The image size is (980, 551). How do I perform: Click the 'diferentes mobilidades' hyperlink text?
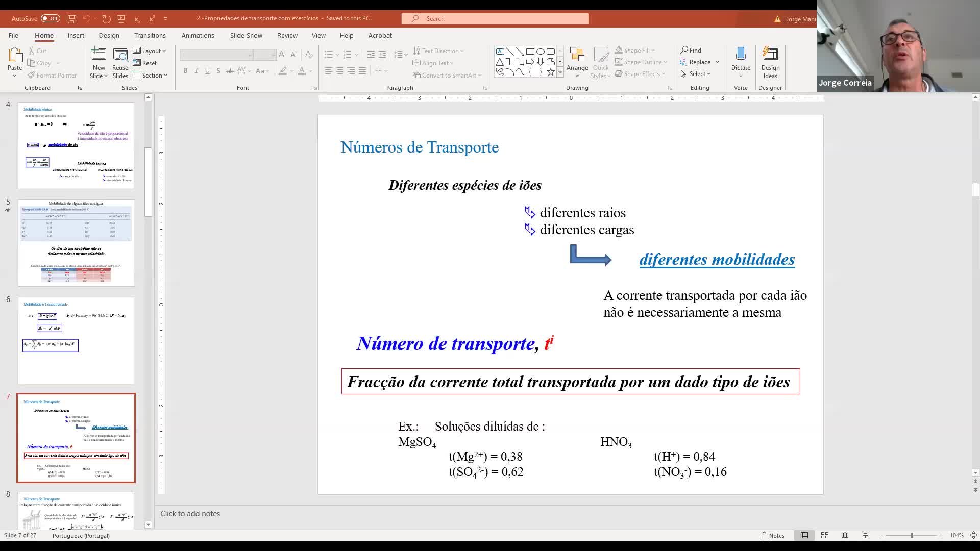(717, 259)
